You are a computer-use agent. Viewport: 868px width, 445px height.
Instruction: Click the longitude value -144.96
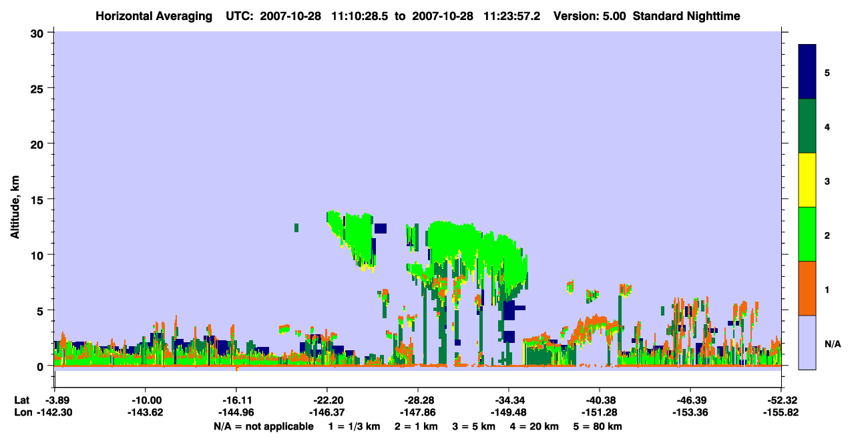[x=236, y=413]
